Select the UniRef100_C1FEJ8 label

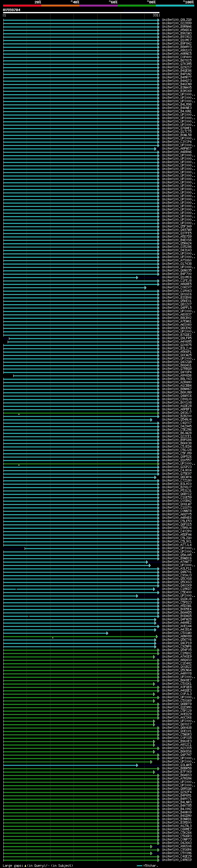click(177, 281)
